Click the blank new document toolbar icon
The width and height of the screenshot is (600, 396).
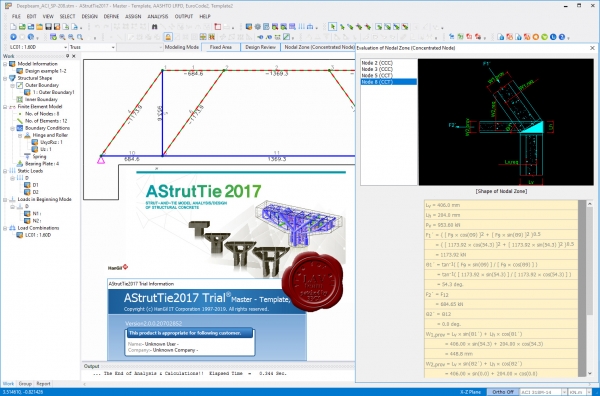(13, 27)
